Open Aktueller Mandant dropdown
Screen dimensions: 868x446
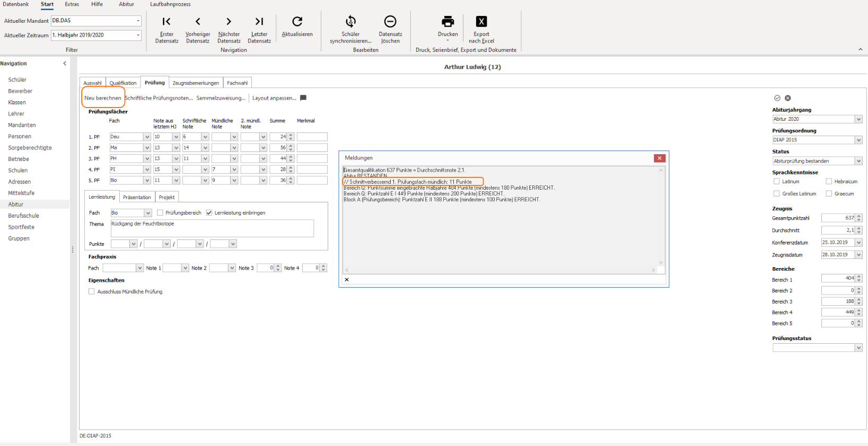(138, 21)
